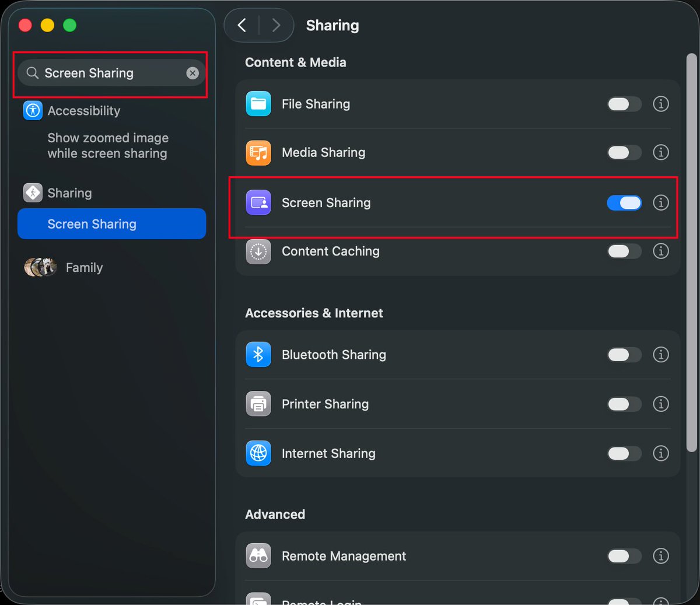Enable the Printer Sharing toggle

pyautogui.click(x=624, y=404)
